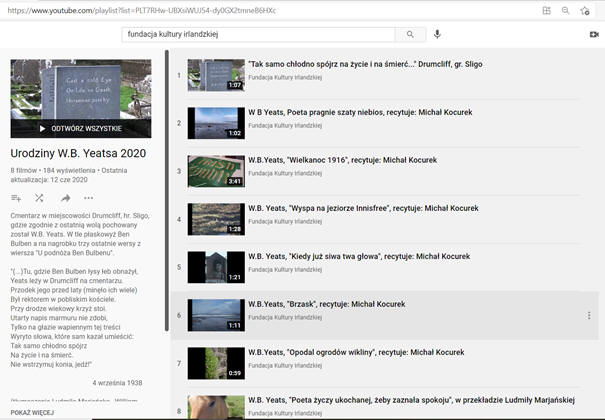Image resolution: width=605 pixels, height=420 pixels.
Task: Open channel name under Poeta pragnie szaty video
Action: point(285,125)
